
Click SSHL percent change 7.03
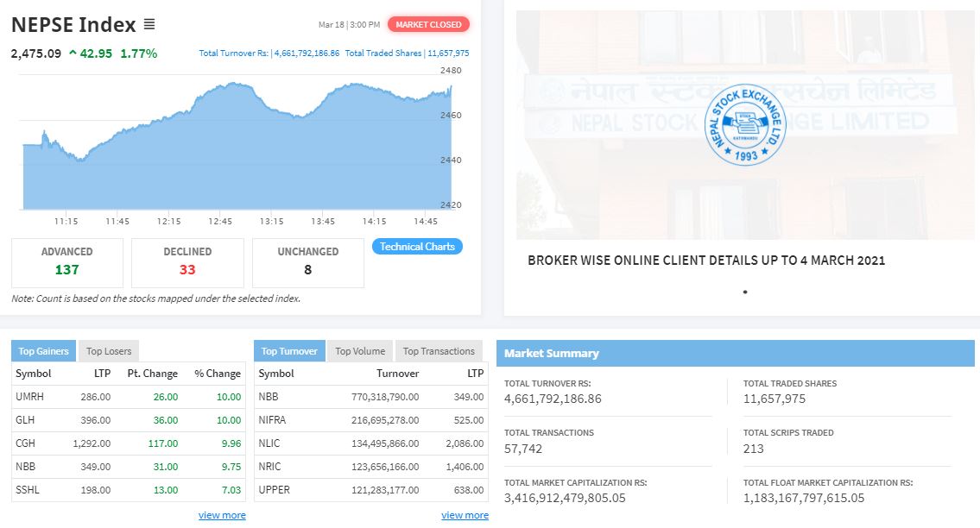click(x=231, y=490)
